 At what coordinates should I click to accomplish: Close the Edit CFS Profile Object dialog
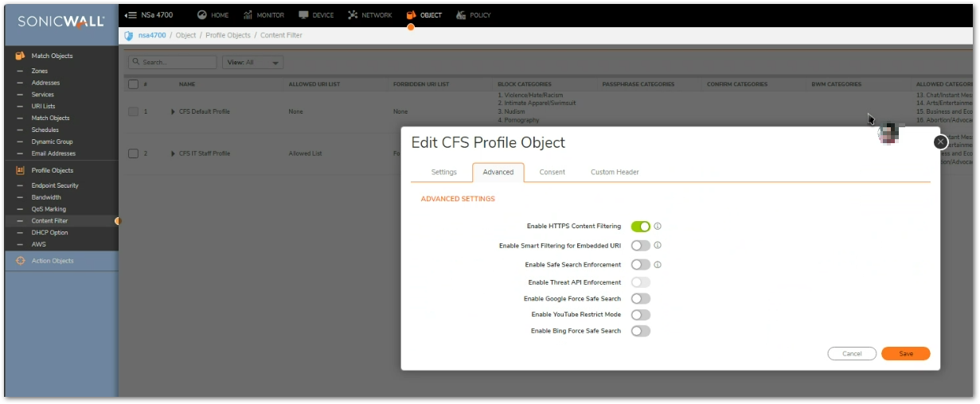940,142
